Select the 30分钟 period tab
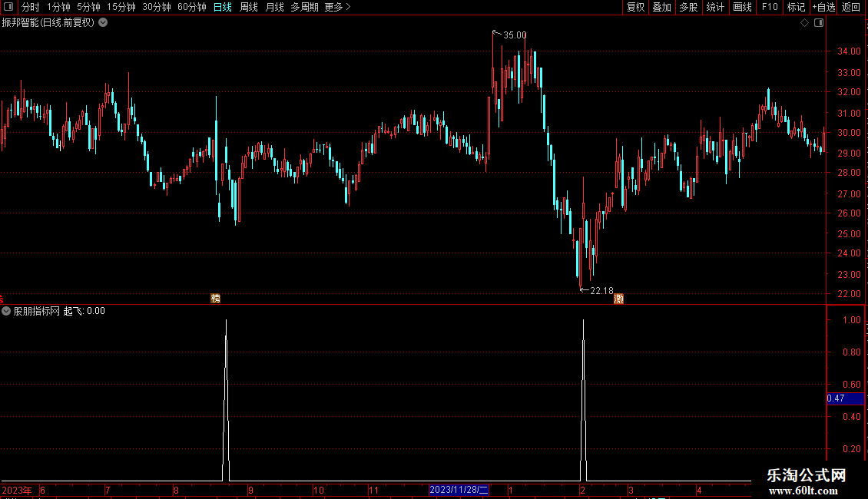868x499 pixels. point(157,7)
